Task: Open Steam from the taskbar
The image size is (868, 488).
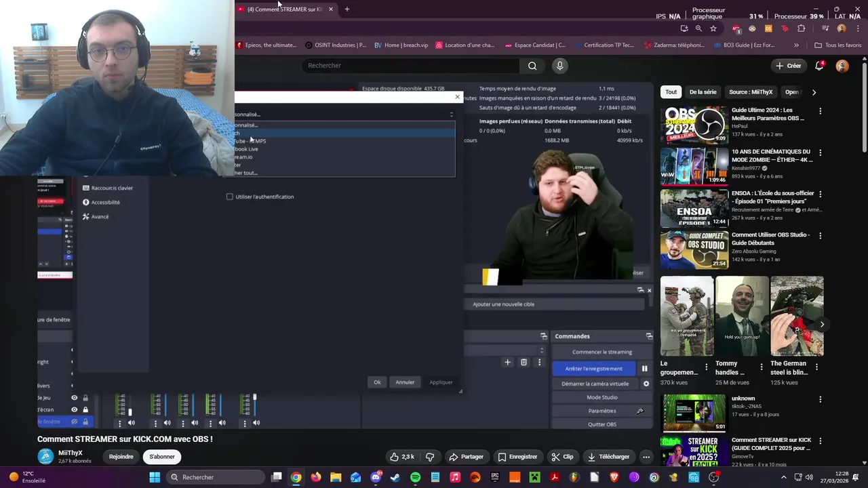Action: [395, 477]
